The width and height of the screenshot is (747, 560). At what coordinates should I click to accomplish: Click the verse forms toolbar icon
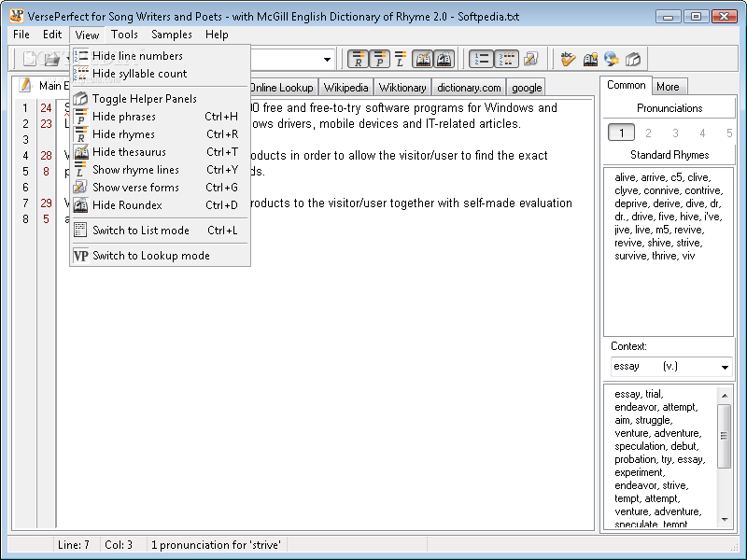[530, 59]
